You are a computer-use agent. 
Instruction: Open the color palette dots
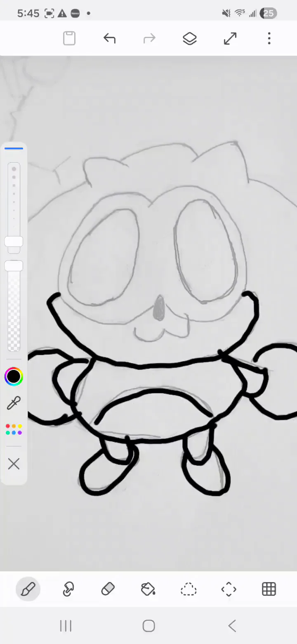click(14, 429)
